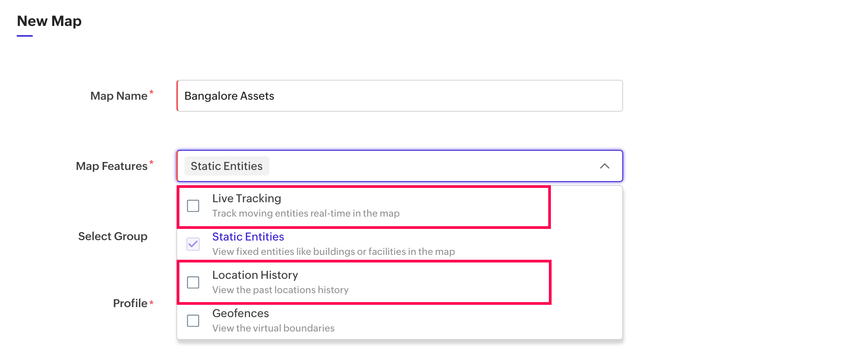Click the Map Name input field
868x359 pixels.
point(399,96)
